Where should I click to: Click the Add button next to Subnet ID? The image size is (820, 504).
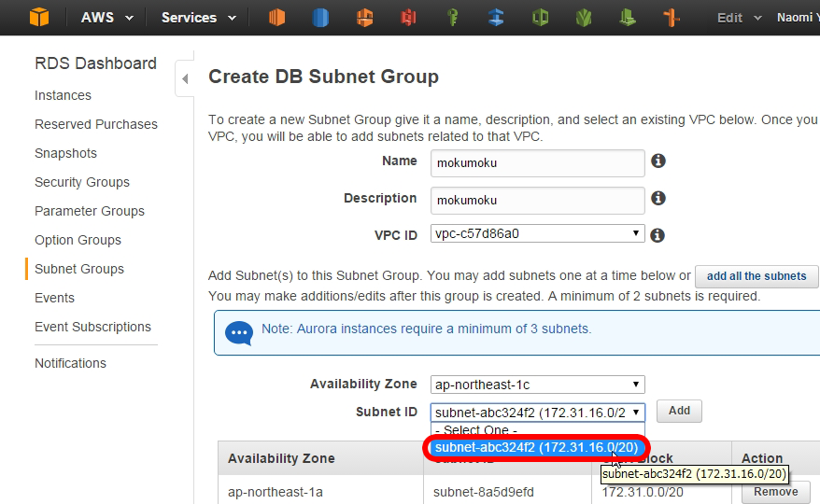pyautogui.click(x=679, y=411)
